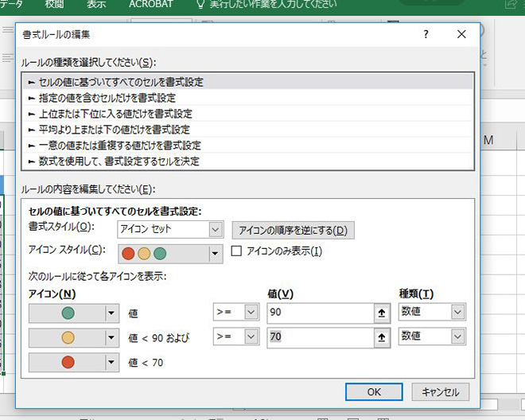525x420 pixels.
Task: Click range selector arrow beside value 90
Action: pyautogui.click(x=382, y=313)
